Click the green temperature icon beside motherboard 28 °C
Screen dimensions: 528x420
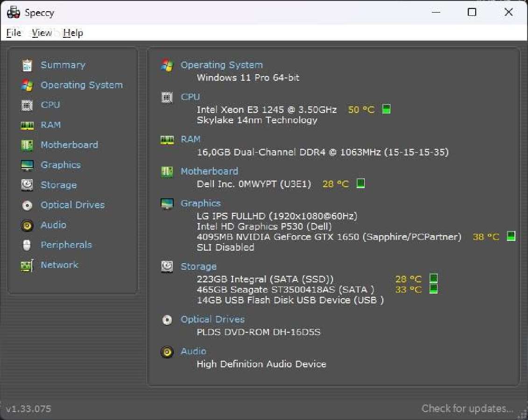pyautogui.click(x=361, y=183)
